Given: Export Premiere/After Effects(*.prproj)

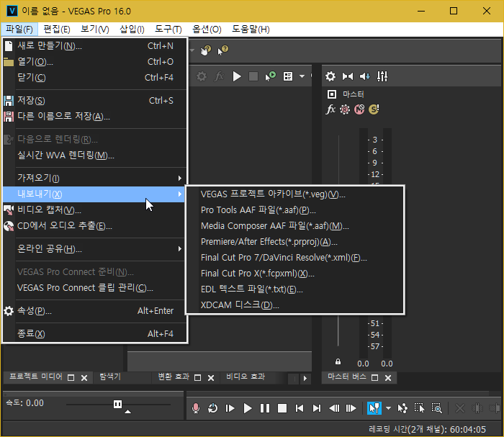Looking at the screenshot, I should [294, 242].
